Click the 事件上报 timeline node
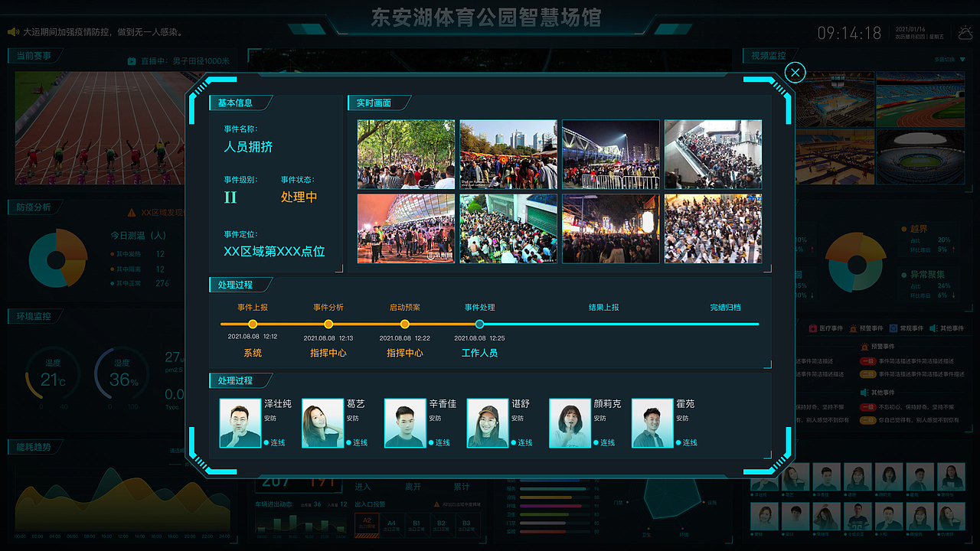This screenshot has height=551, width=980. (x=253, y=324)
